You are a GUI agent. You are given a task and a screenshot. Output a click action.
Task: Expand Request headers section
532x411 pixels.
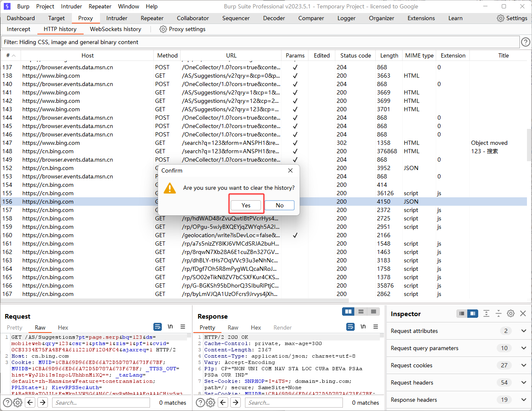[x=524, y=382]
